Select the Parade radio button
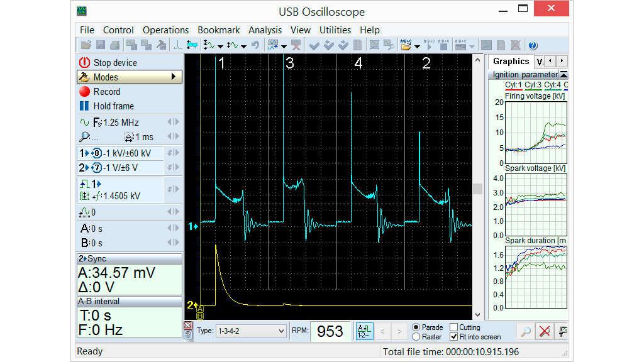The width and height of the screenshot is (644, 362). click(416, 327)
